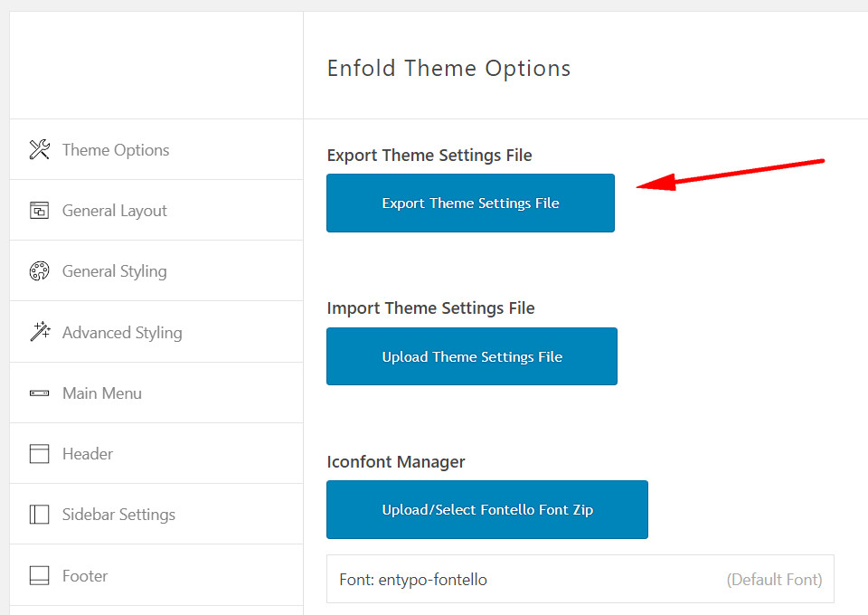Click the Header section icon
This screenshot has width=868, height=615.
pyautogui.click(x=39, y=453)
